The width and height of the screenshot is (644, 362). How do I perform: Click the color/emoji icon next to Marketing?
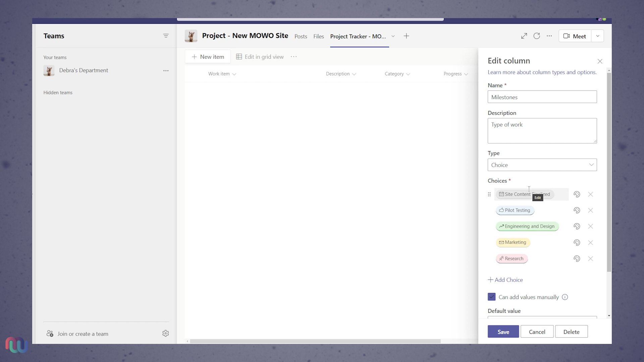(x=577, y=242)
